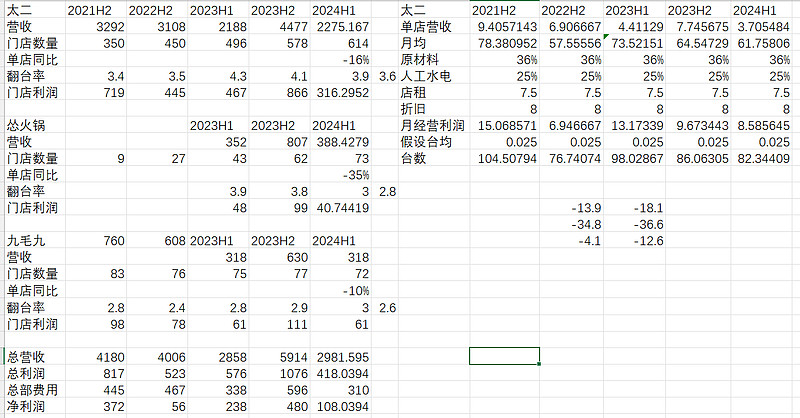The image size is (800, 418).
Task: Click the 人工水电 label cell
Action: [x=434, y=76]
